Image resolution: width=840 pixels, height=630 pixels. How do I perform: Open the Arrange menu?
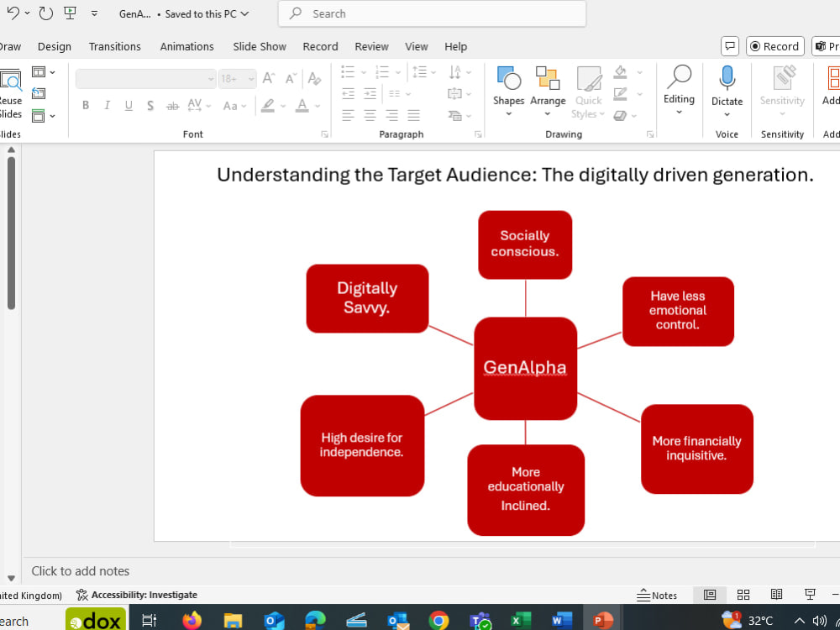click(548, 92)
